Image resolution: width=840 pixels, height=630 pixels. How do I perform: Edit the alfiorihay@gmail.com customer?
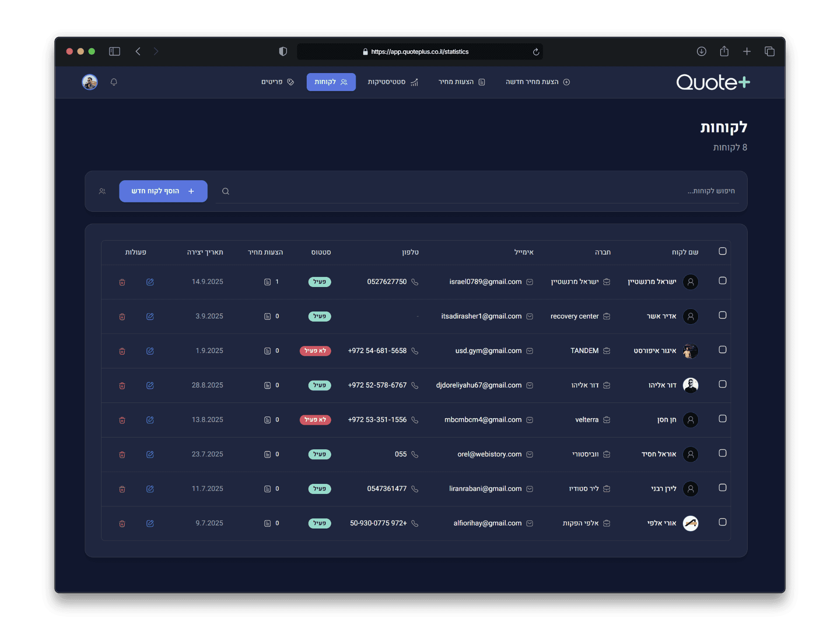150,524
